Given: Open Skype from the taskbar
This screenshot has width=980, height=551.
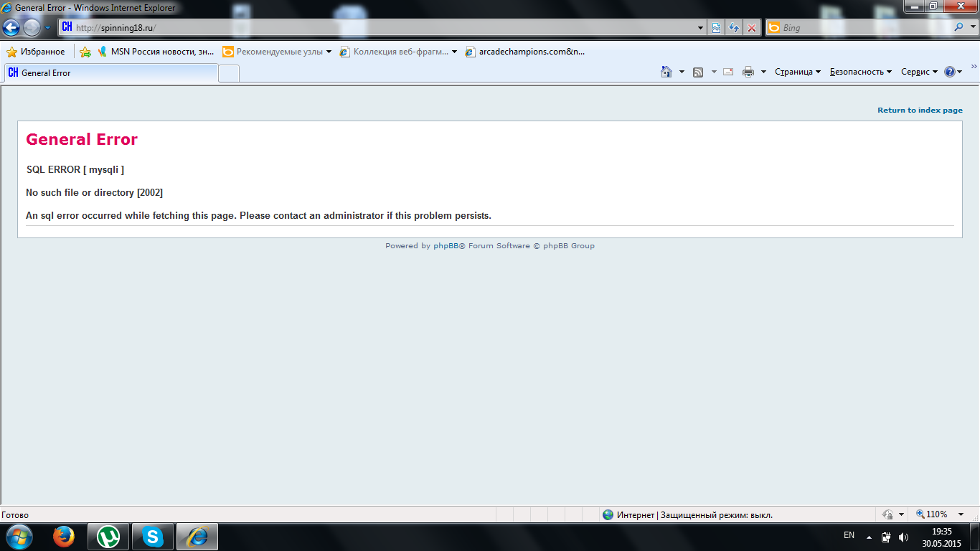Looking at the screenshot, I should click(153, 537).
